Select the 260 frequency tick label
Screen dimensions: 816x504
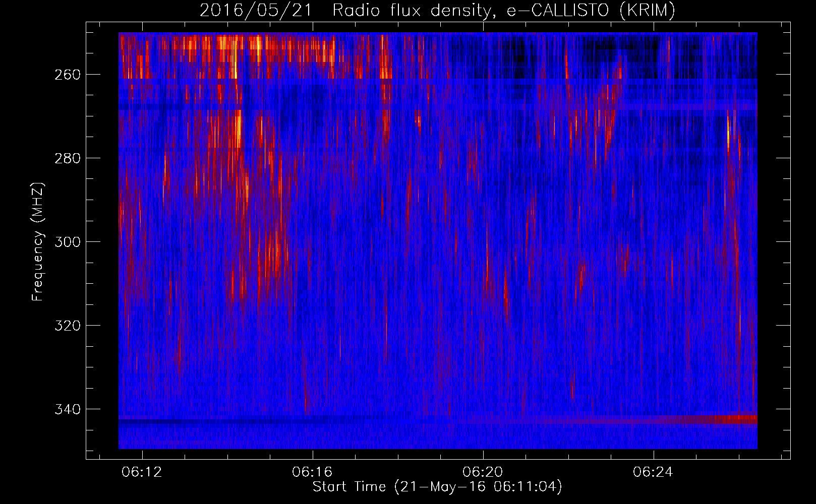pyautogui.click(x=68, y=75)
